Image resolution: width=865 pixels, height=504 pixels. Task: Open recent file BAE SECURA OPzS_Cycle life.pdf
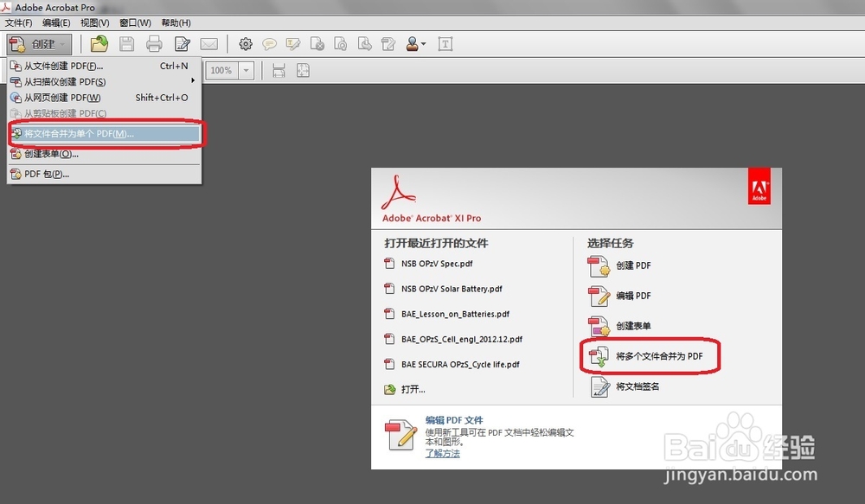(460, 364)
